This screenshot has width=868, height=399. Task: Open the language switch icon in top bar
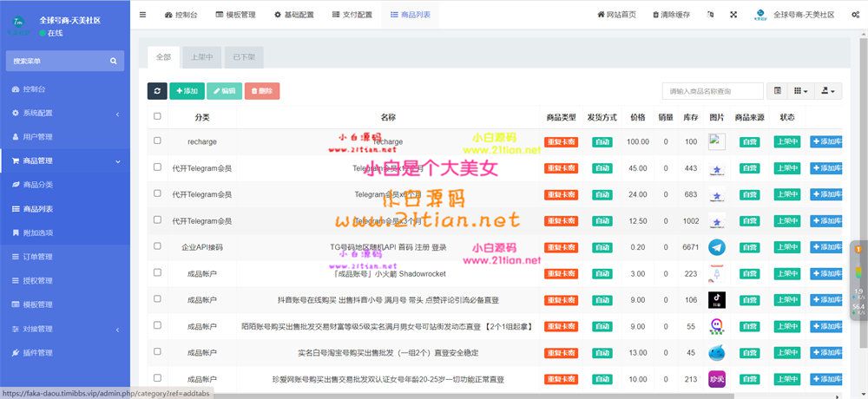click(x=711, y=15)
